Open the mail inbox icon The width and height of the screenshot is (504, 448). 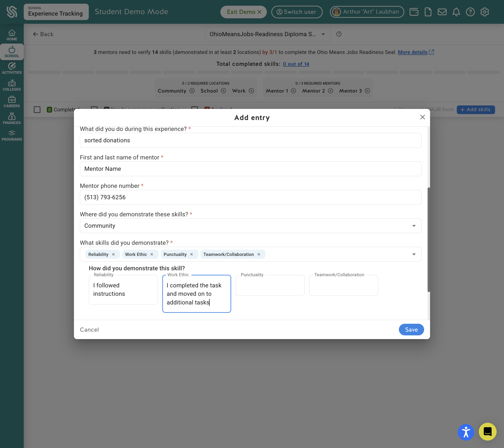442,12
